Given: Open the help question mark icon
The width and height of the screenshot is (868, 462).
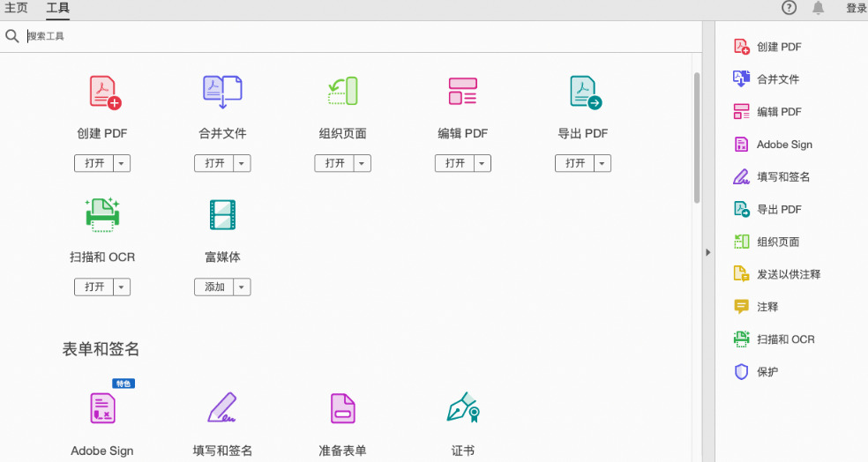Looking at the screenshot, I should coord(789,8).
